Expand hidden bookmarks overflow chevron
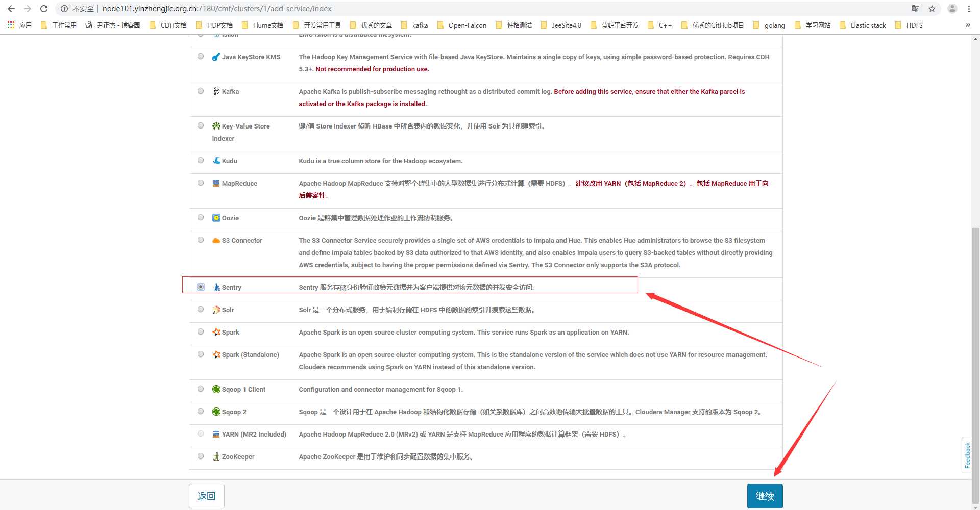980x510 pixels. point(968,25)
